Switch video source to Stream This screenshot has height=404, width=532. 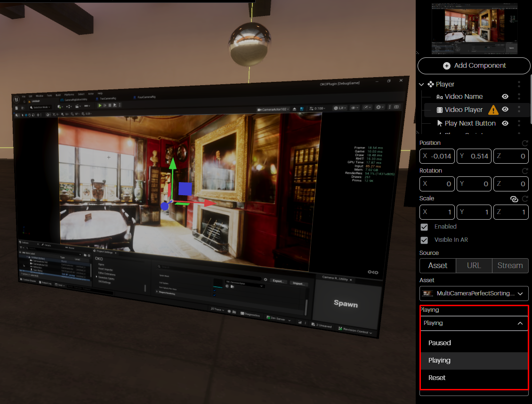[x=510, y=266]
